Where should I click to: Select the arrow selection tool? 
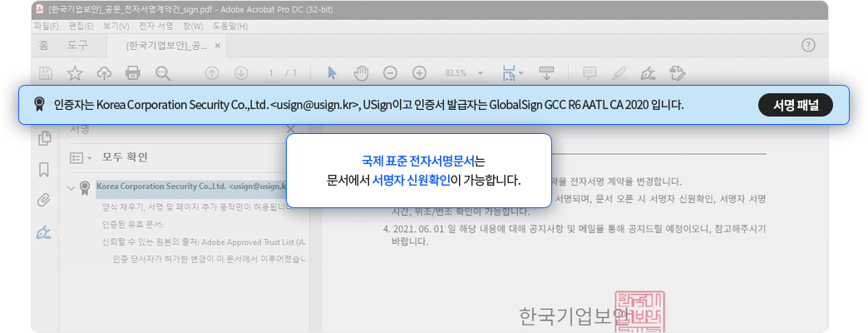click(332, 72)
